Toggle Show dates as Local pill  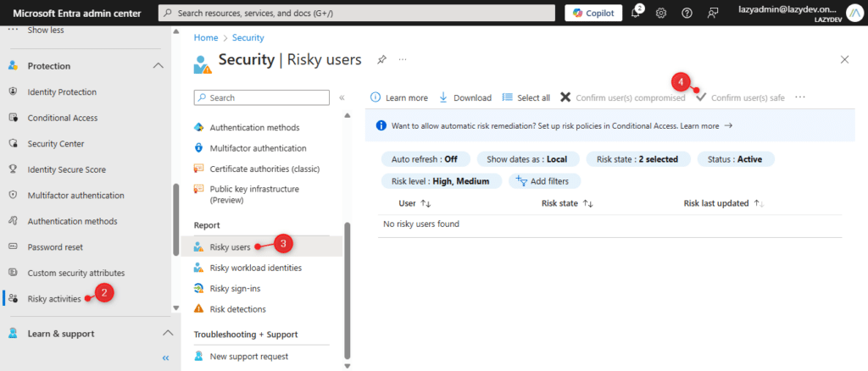528,159
